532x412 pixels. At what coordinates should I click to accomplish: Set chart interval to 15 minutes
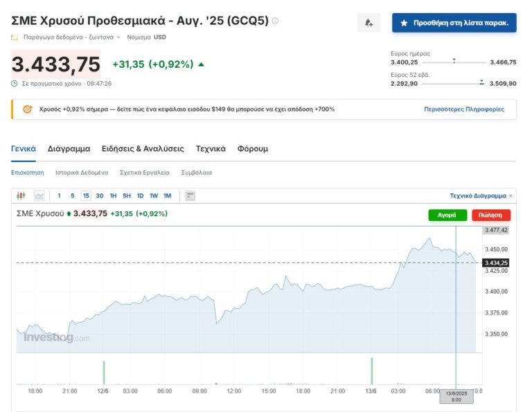tap(86, 196)
